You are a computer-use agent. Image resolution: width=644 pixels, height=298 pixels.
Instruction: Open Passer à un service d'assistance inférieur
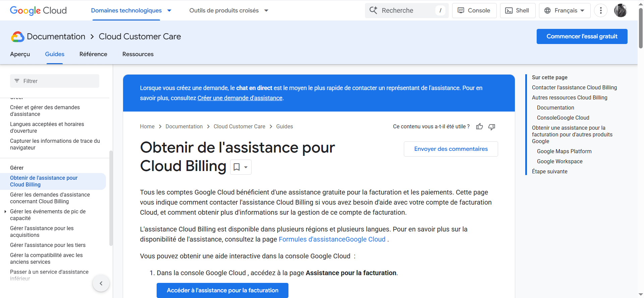(49, 275)
